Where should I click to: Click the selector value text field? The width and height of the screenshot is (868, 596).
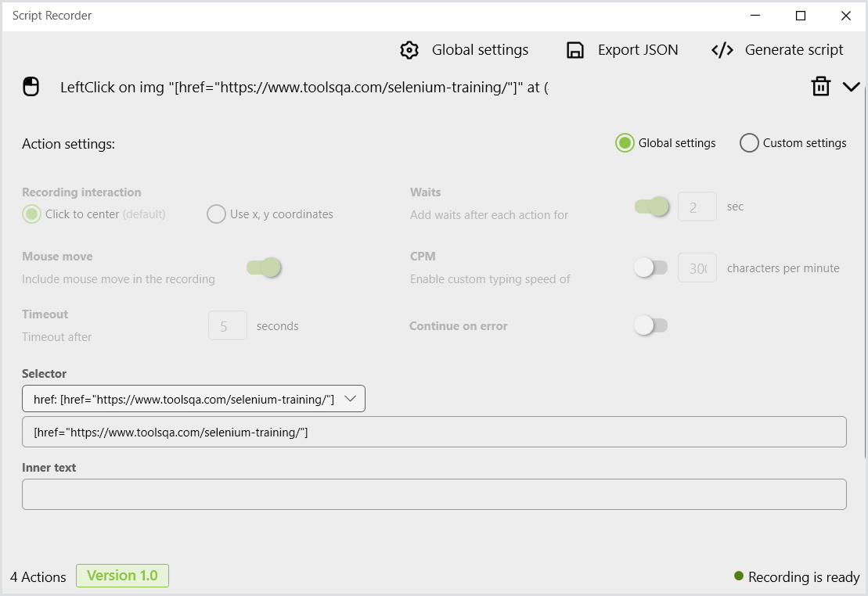pos(434,432)
